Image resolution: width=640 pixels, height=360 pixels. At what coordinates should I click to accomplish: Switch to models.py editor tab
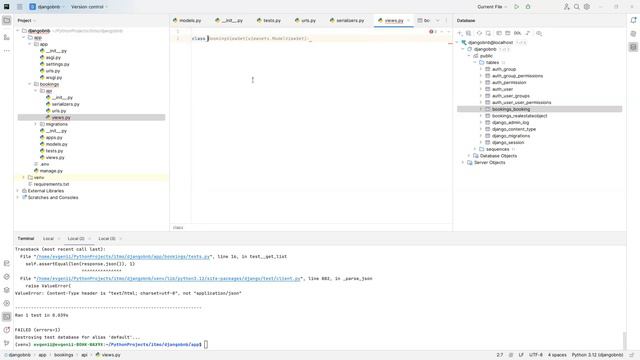[187, 20]
